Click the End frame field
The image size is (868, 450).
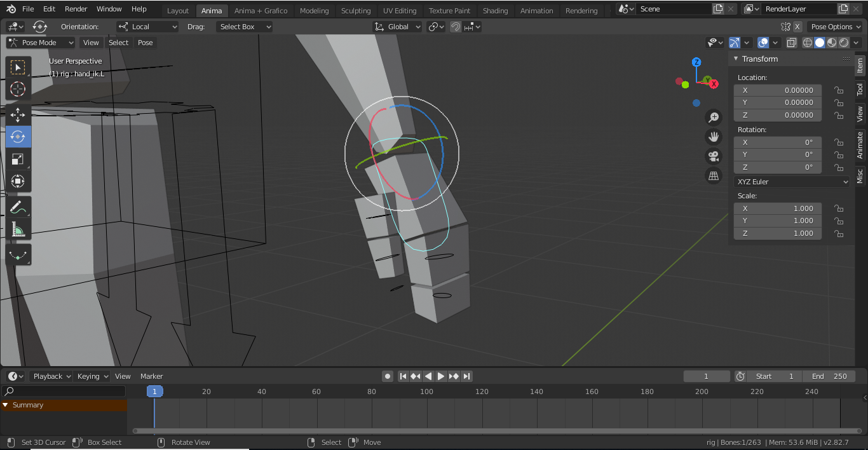[829, 376]
